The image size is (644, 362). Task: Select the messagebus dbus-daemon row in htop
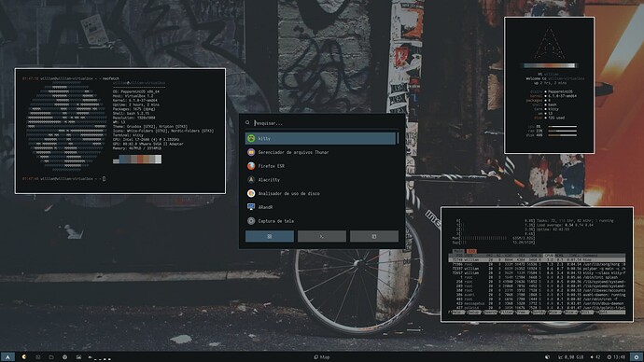point(537,304)
